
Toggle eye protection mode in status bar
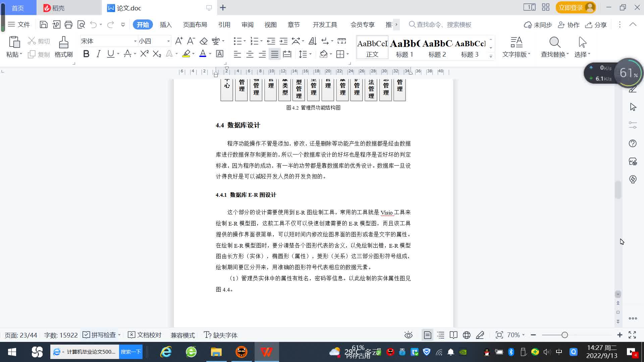click(408, 335)
